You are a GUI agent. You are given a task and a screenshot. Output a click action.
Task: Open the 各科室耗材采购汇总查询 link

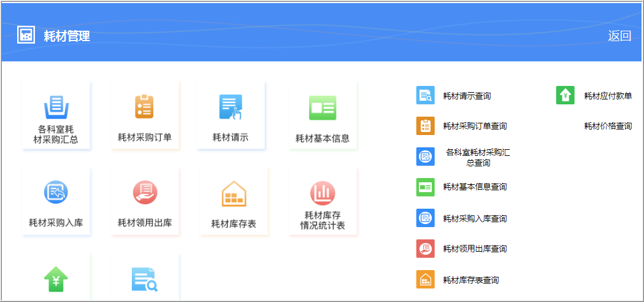pyautogui.click(x=478, y=158)
